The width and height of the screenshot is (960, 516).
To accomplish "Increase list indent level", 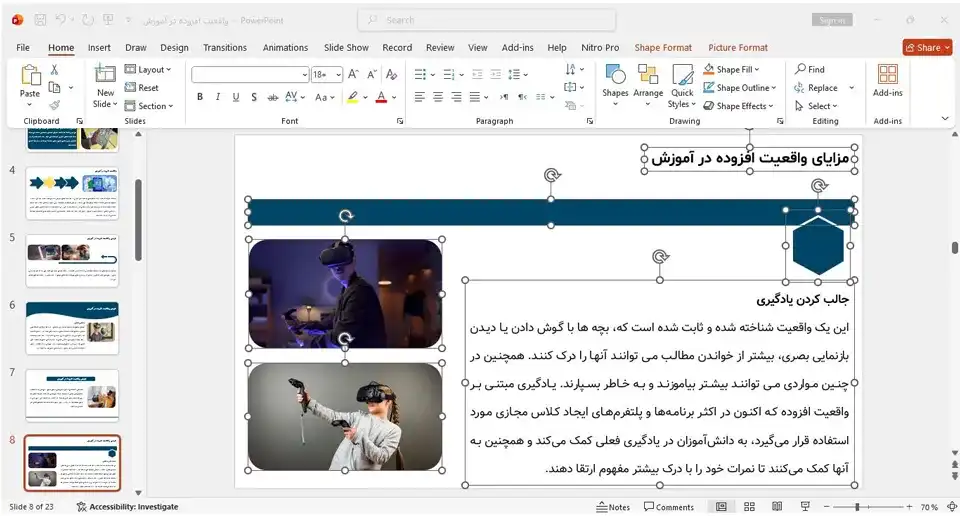I will point(495,75).
